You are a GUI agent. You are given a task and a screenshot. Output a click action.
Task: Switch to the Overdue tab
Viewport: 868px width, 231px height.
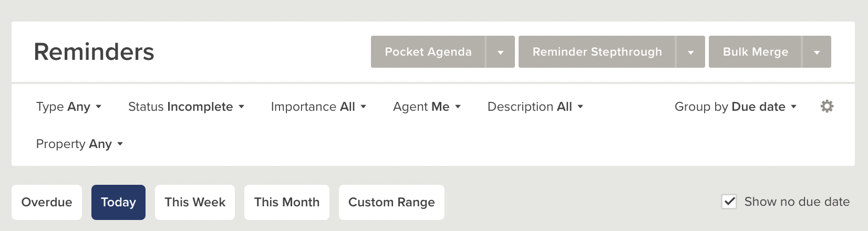[x=47, y=202]
